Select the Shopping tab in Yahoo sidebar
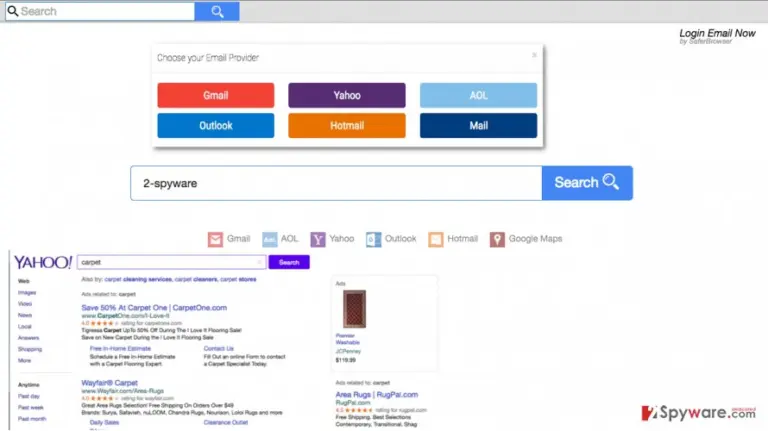 pyautogui.click(x=30, y=349)
